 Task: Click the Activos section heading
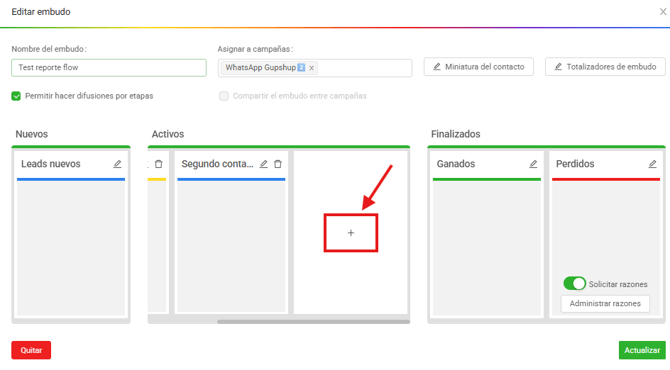pos(168,134)
